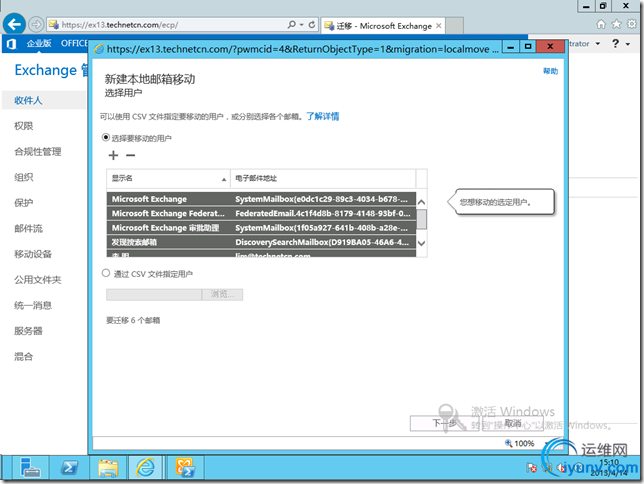Viewport: 644px width, 484px height.
Task: Click the 浏览... button
Action: (222, 294)
